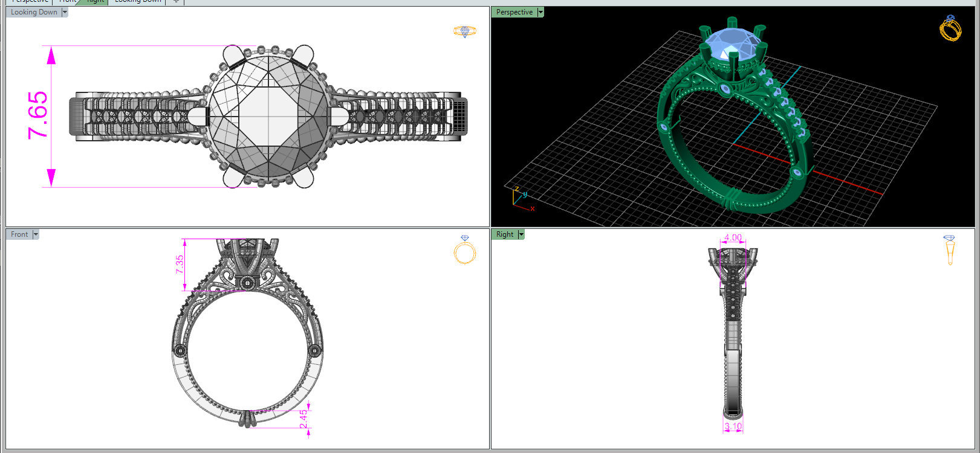Select the 4.00 dimension in Right view

[x=733, y=237]
